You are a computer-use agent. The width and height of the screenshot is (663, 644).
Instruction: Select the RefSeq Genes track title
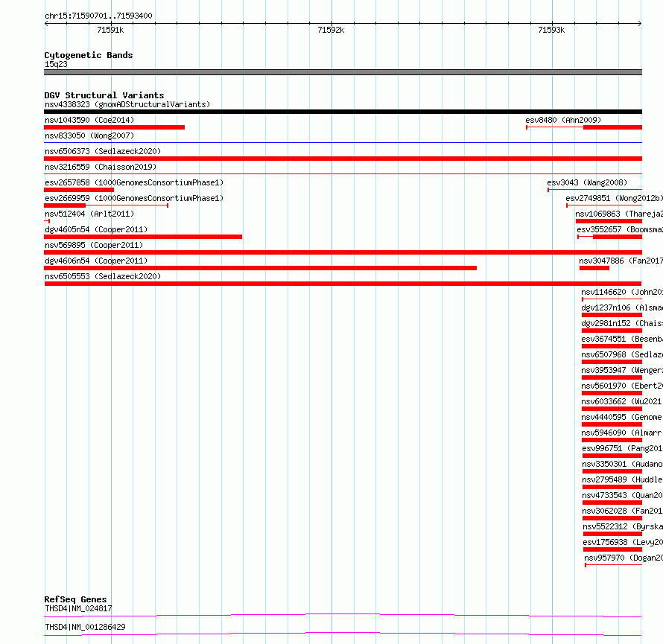(x=76, y=599)
